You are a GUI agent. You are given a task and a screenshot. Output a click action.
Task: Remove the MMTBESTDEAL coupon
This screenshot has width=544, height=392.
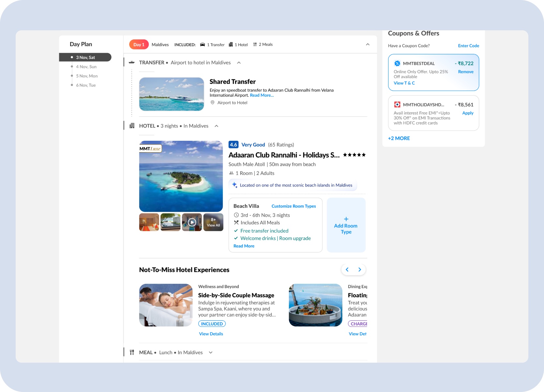tap(466, 72)
